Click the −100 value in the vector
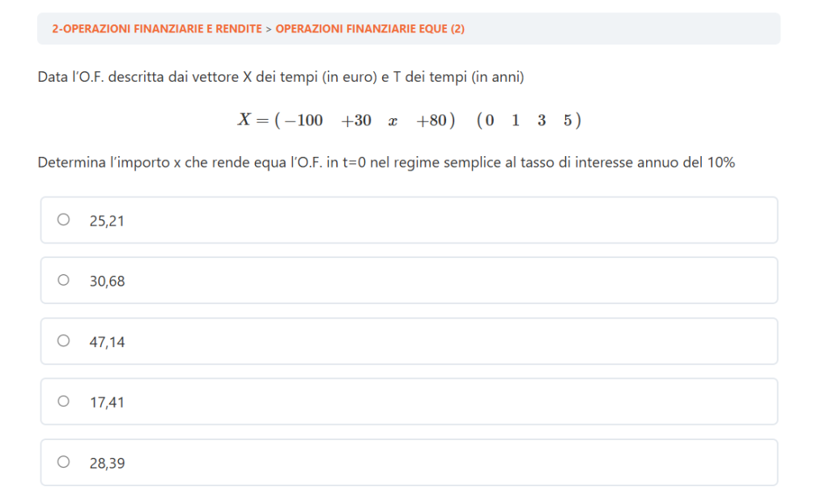The image size is (829, 504). [x=304, y=121]
